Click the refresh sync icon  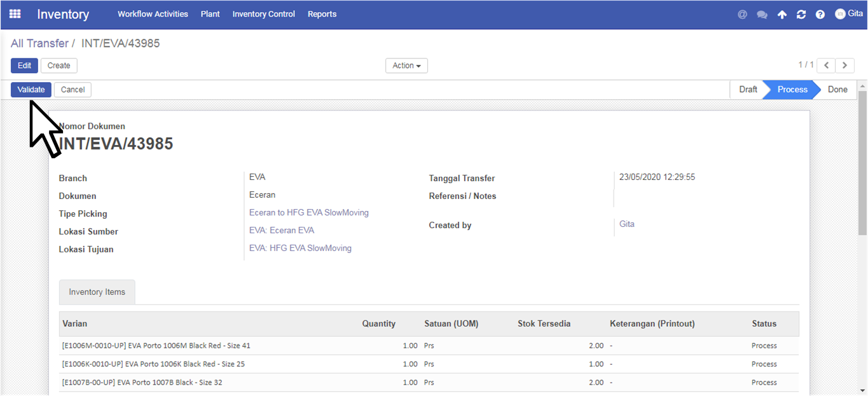[x=801, y=14]
